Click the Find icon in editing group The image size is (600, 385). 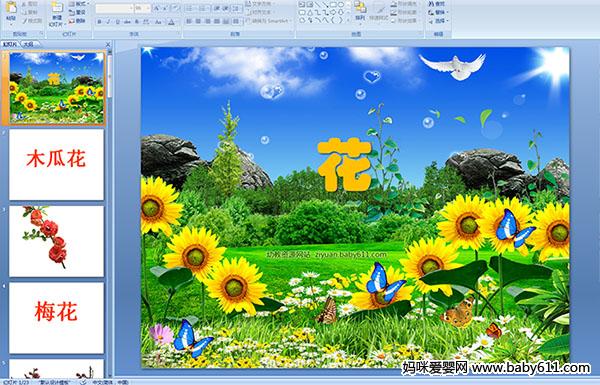point(437,4)
